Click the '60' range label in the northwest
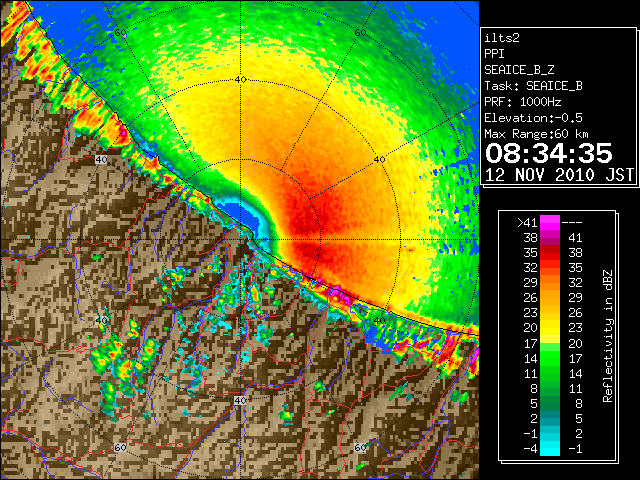The image size is (640, 480). 120,33
